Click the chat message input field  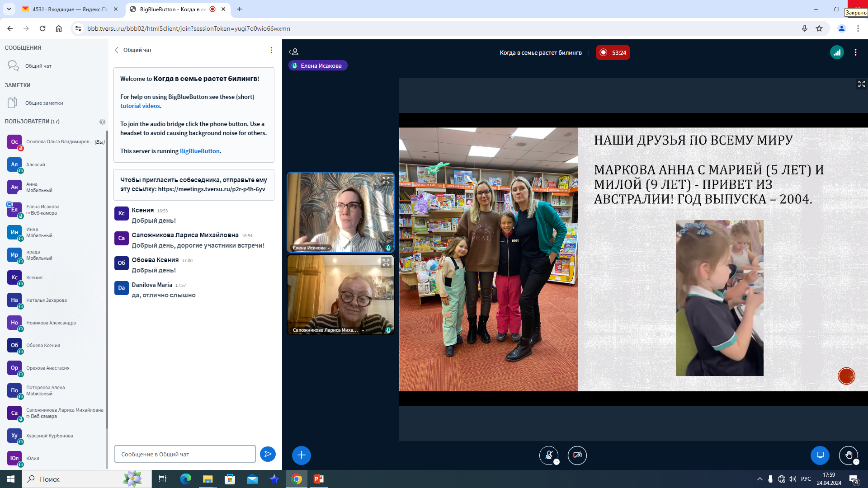[185, 454]
